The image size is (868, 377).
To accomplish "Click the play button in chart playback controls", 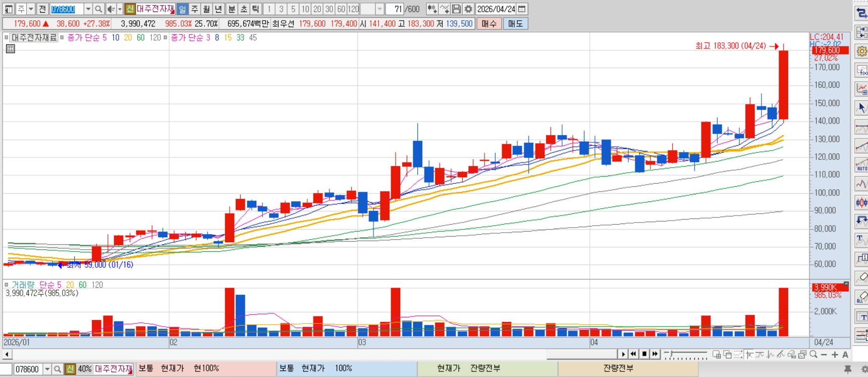I will (x=623, y=354).
